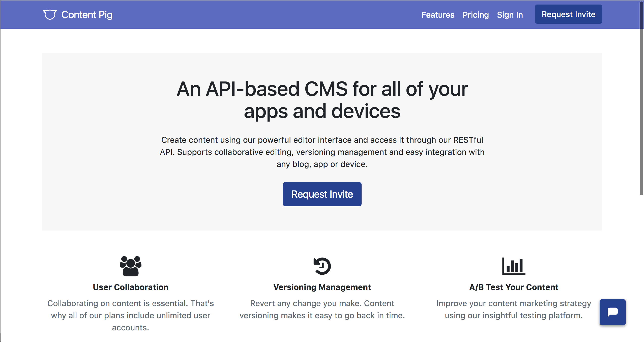Click the content versioning description text
644x342 pixels.
click(x=322, y=309)
